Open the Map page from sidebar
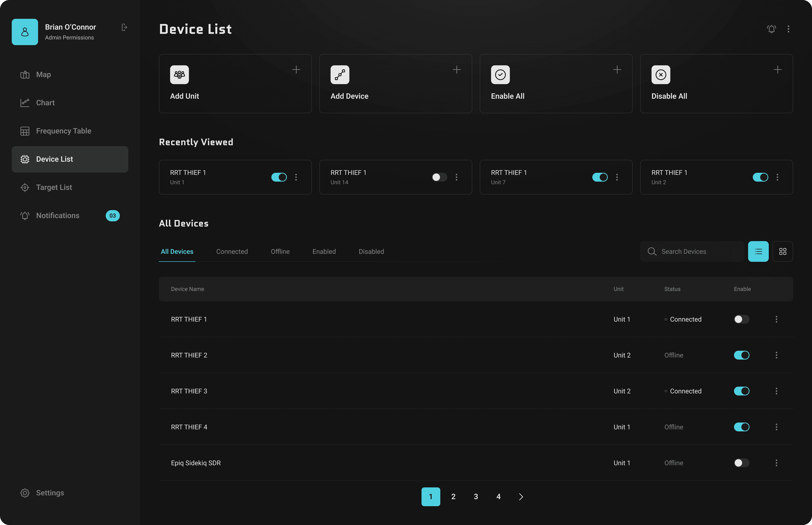 (43, 75)
